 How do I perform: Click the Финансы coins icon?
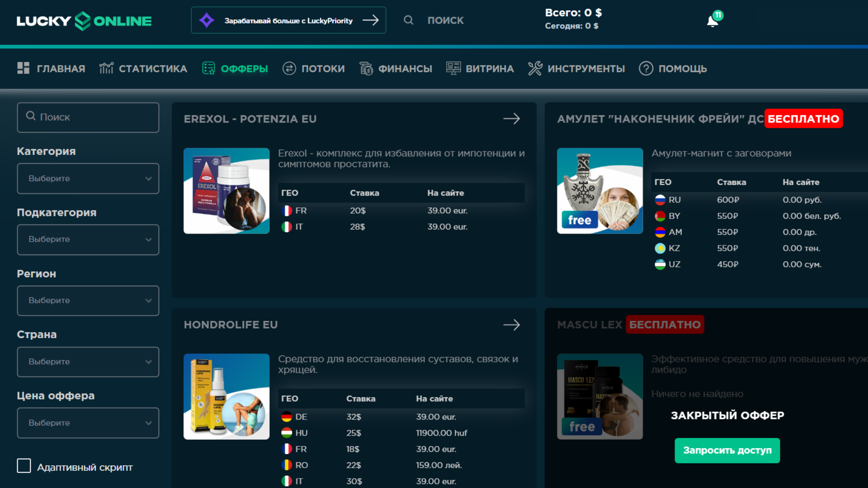pyautogui.click(x=366, y=68)
